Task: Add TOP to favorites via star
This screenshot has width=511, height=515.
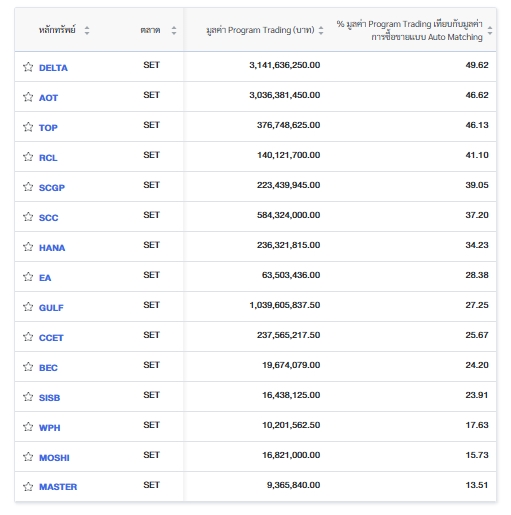Action: point(28,127)
